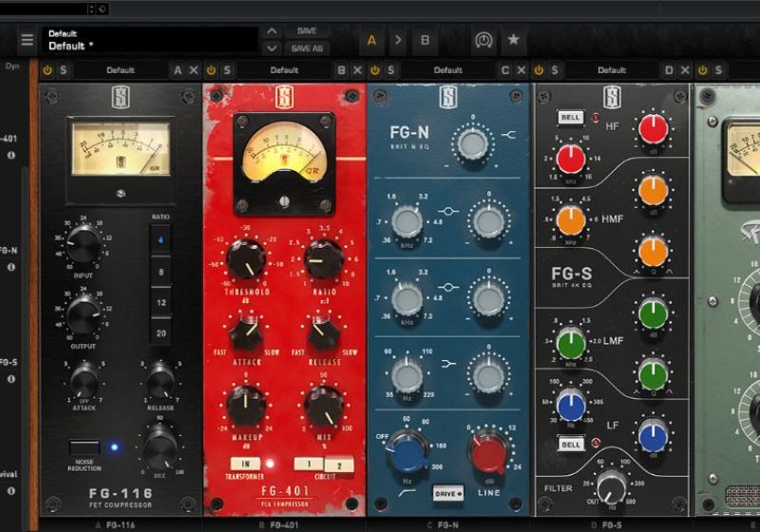Toggle power for FG-116 module slot
This screenshot has height=532, width=760.
coord(47,70)
